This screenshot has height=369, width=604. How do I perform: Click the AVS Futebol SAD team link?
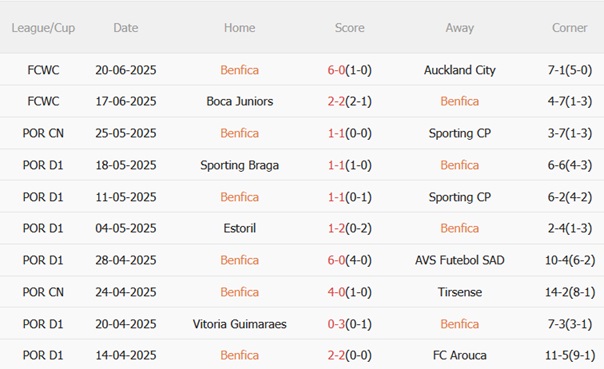pyautogui.click(x=460, y=260)
